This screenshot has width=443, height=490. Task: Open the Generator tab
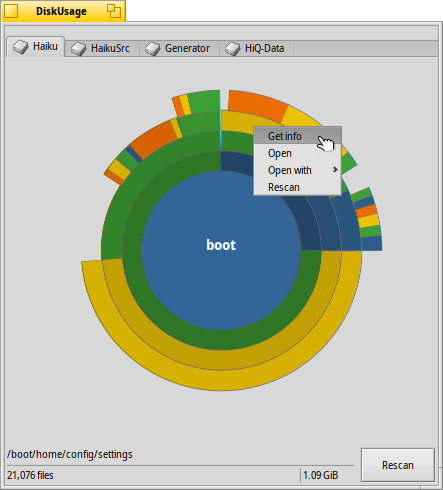coord(179,49)
